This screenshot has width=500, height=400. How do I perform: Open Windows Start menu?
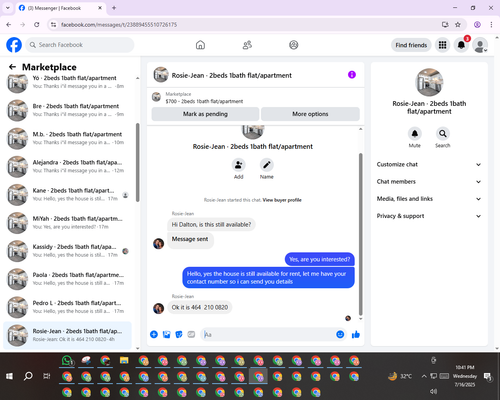click(x=9, y=376)
